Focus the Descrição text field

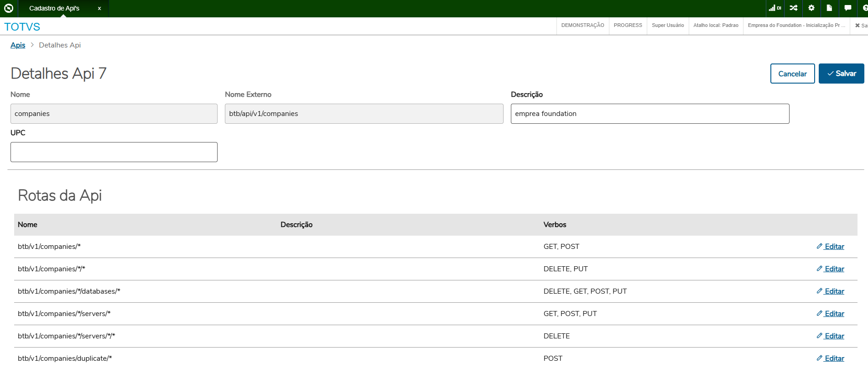point(650,114)
